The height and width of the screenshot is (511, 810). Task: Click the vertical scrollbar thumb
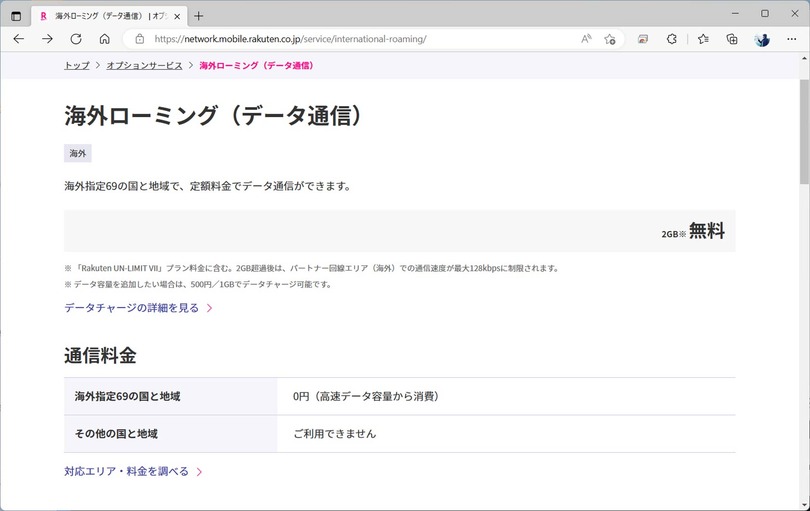point(804,132)
